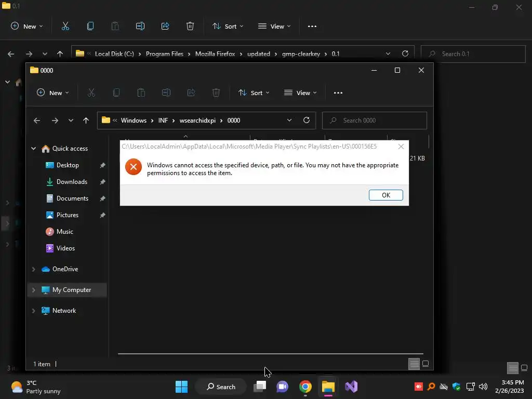Open Music folder in sidebar
532x399 pixels.
coord(64,232)
